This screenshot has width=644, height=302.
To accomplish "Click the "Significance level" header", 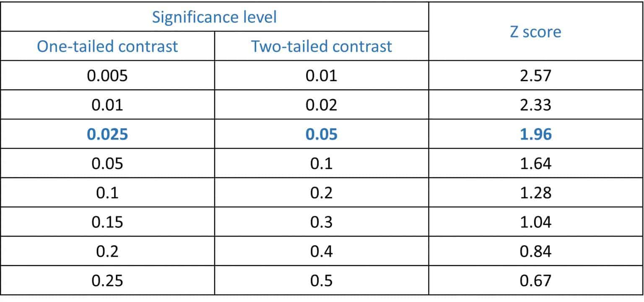I will click(214, 17).
